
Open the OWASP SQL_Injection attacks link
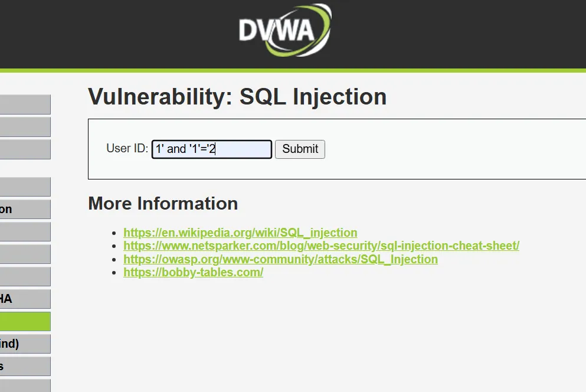280,259
